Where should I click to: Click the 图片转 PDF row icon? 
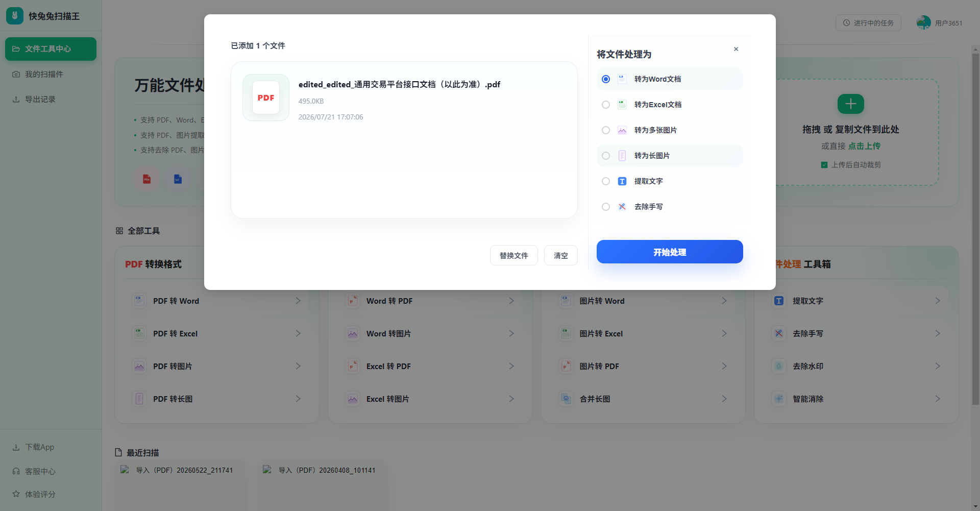(566, 366)
